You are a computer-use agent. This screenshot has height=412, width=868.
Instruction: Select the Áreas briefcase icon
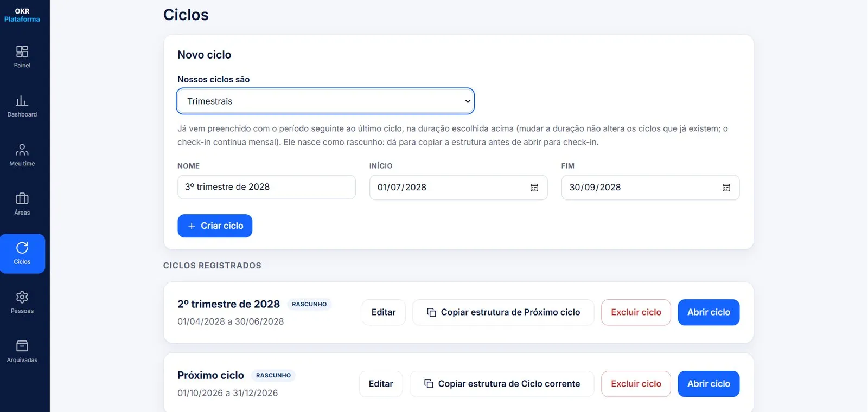[22, 199]
